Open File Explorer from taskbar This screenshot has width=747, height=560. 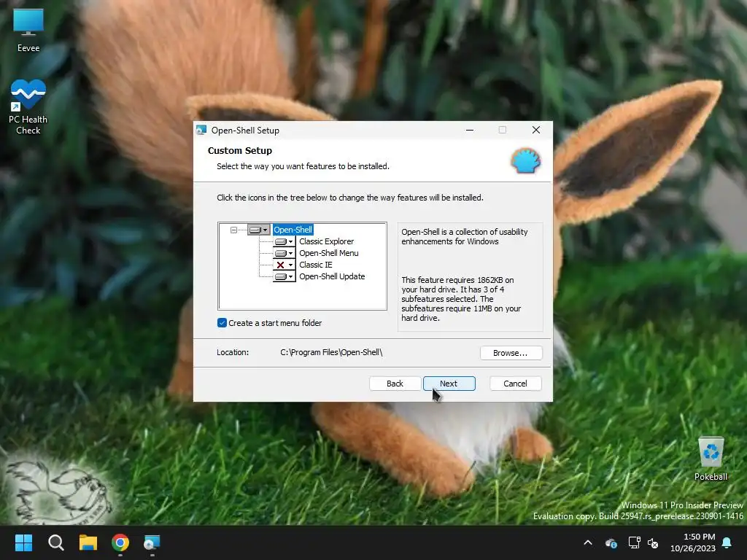point(88,542)
